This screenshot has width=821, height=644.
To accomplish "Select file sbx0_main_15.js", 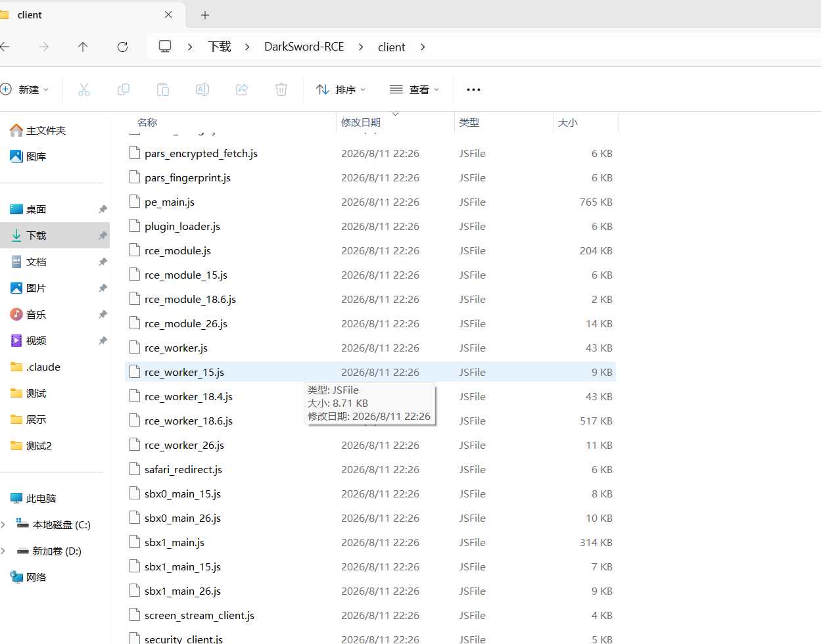I will [370, 494].
